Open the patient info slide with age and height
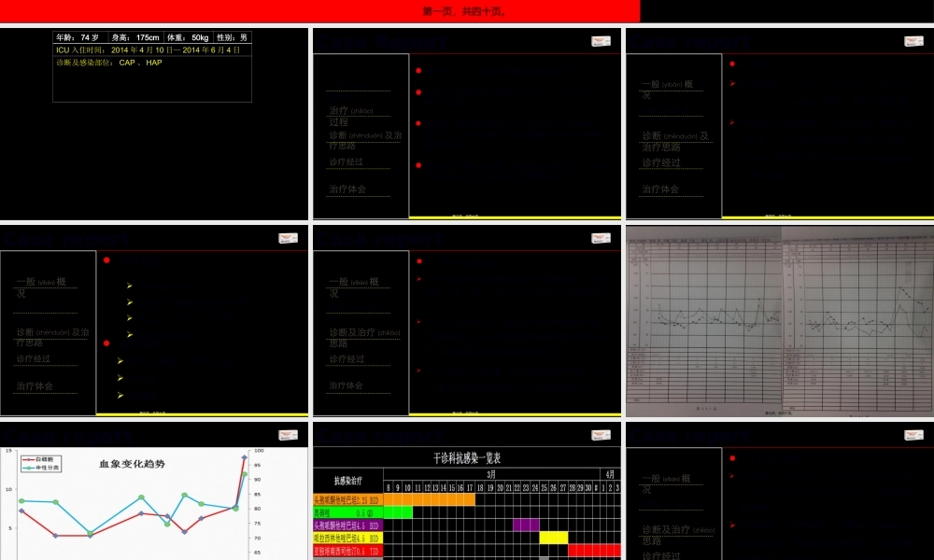Image resolution: width=934 pixels, height=560 pixels. coord(154,123)
